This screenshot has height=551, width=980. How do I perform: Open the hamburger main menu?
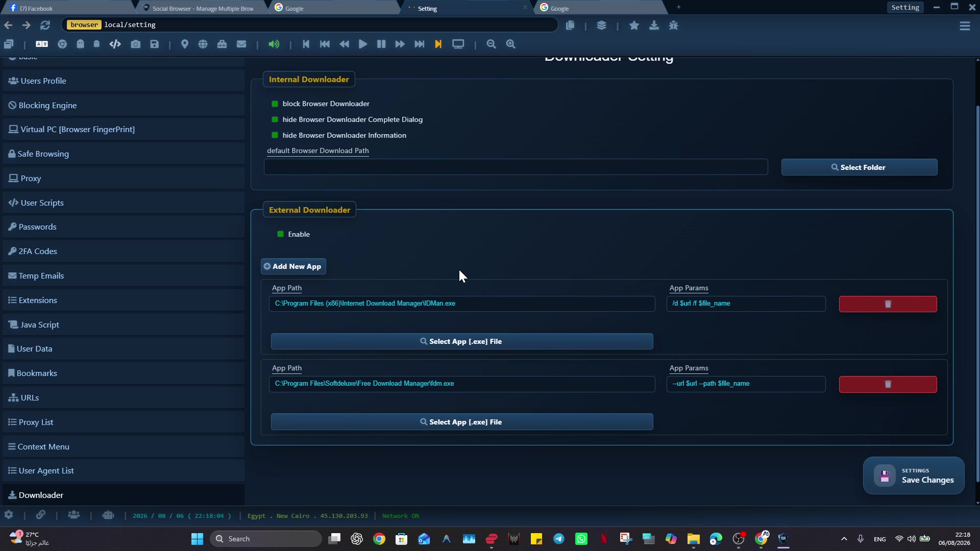tap(965, 26)
